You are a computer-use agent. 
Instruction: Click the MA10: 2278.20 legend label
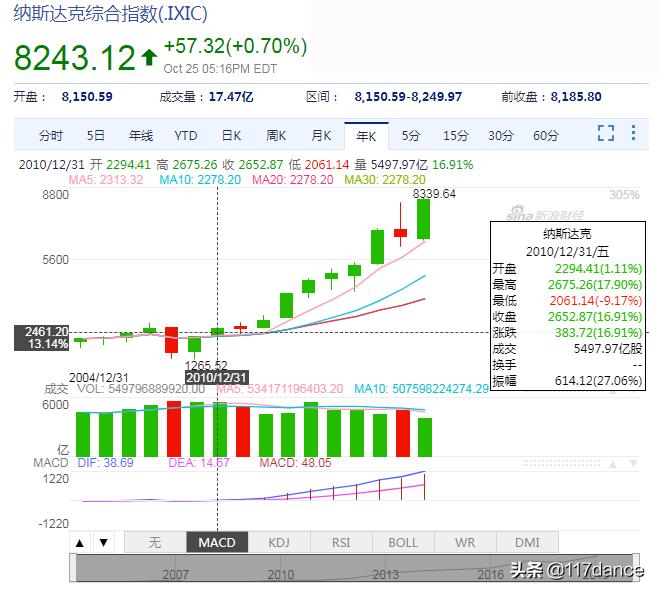pos(200,180)
